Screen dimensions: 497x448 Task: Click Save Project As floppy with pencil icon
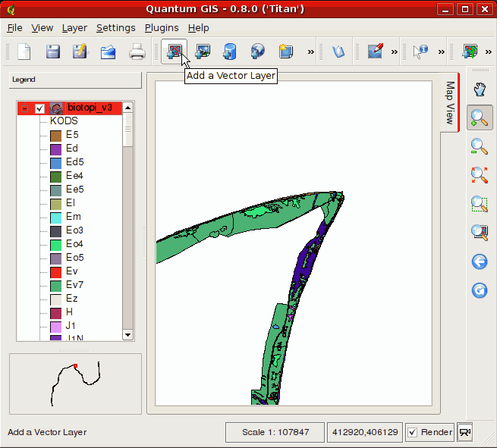tap(80, 52)
